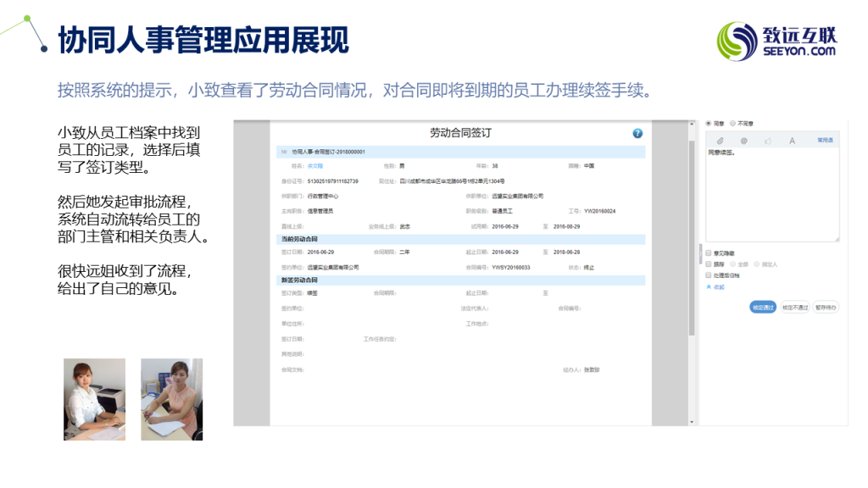The height and width of the screenshot is (488, 868).
Task: Open the 常用语 common phrases dropdown
Action: coord(825,140)
